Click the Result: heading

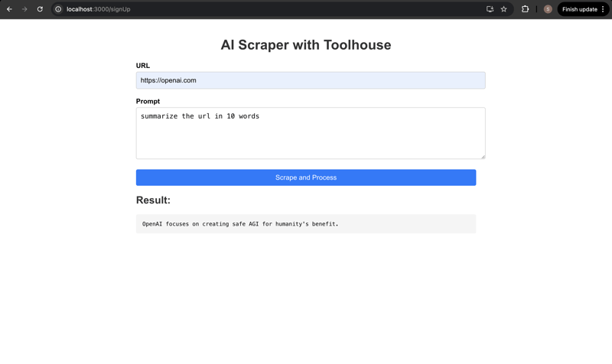154,200
